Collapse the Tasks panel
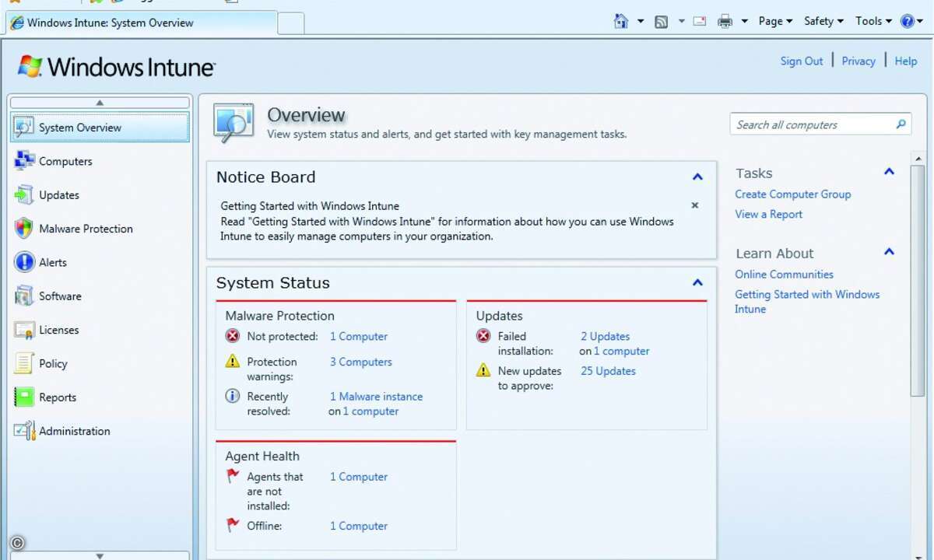This screenshot has height=560, width=934. pyautogui.click(x=890, y=172)
